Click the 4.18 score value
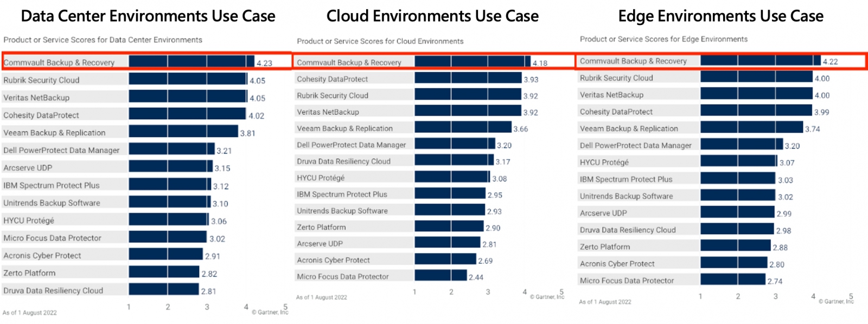The height and width of the screenshot is (324, 868). (540, 63)
